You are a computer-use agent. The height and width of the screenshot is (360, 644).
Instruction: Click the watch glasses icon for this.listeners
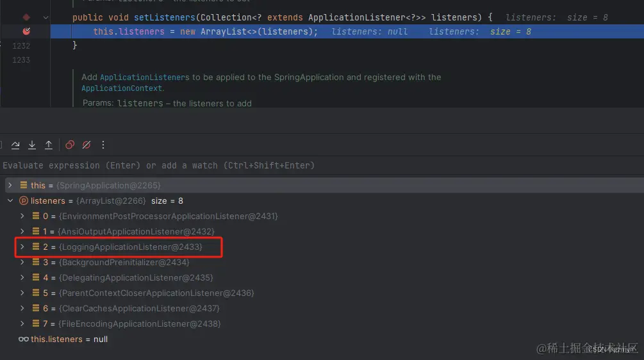point(24,339)
